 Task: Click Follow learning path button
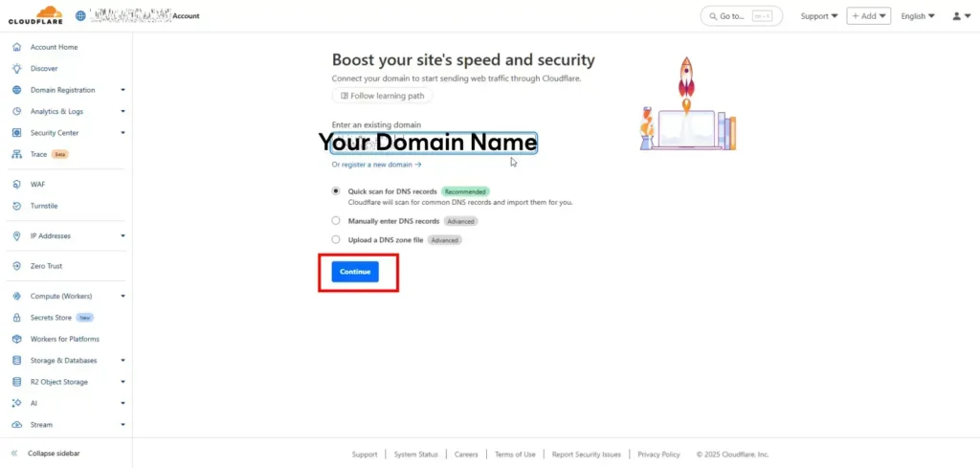(x=382, y=96)
